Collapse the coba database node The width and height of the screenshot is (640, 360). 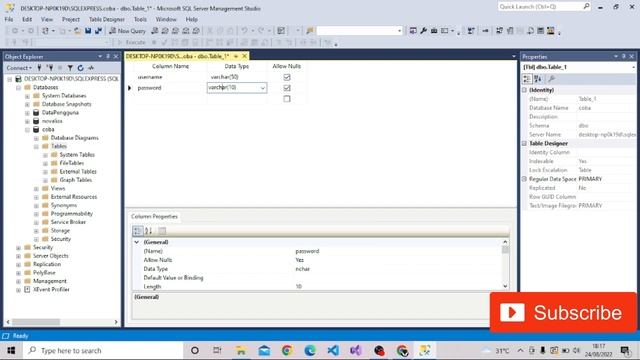coord(27,130)
